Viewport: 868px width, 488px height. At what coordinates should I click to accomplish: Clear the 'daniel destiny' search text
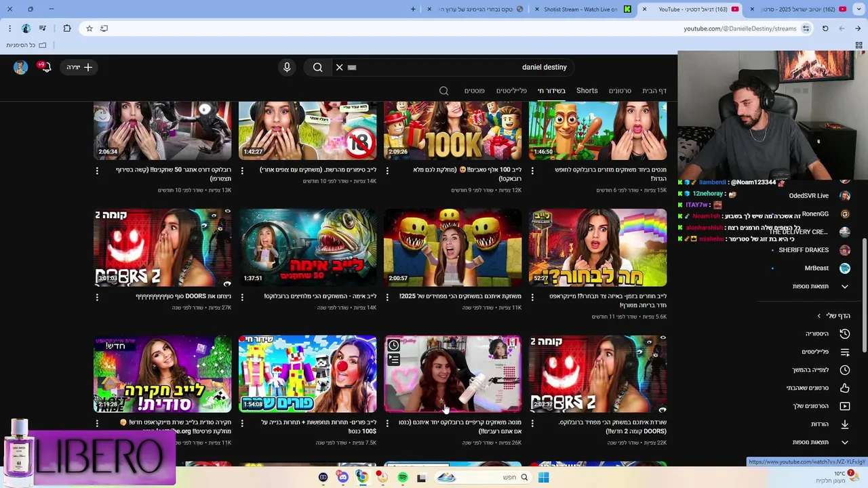pos(340,67)
